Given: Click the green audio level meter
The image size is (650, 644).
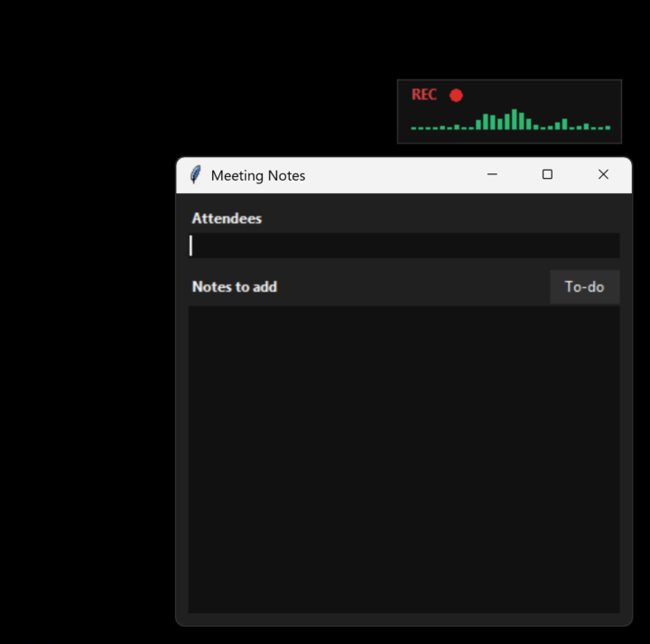Looking at the screenshot, I should [510, 120].
